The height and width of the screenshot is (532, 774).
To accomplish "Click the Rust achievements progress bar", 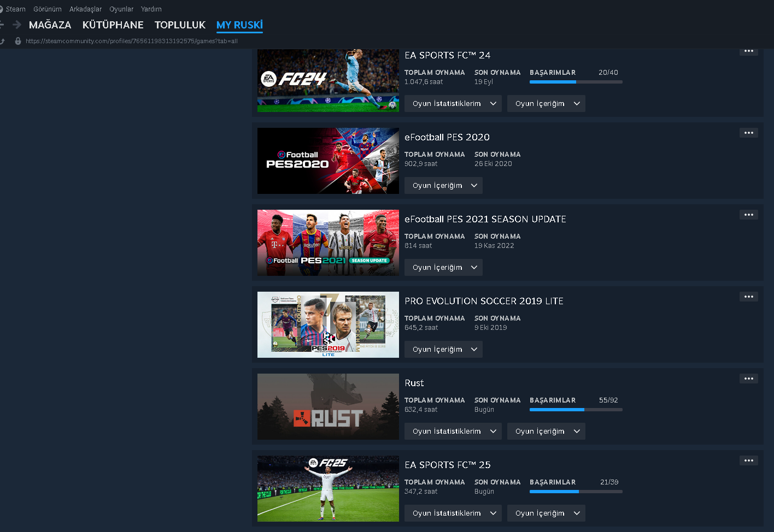I will click(x=576, y=410).
